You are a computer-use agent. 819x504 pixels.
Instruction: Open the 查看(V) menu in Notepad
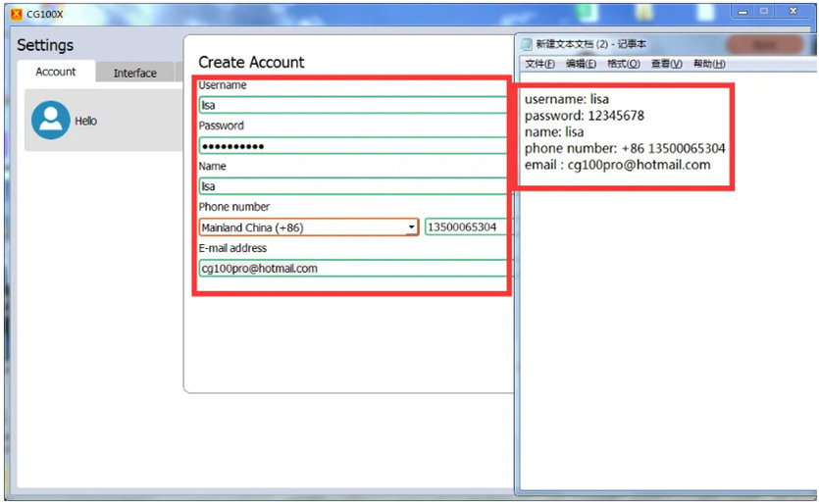pyautogui.click(x=667, y=64)
